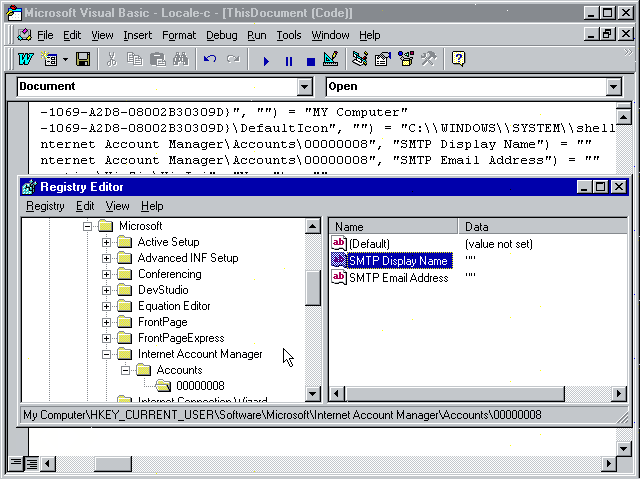This screenshot has width=640, height=480.
Task: Expand the Active Setup key
Action: pyautogui.click(x=106, y=242)
